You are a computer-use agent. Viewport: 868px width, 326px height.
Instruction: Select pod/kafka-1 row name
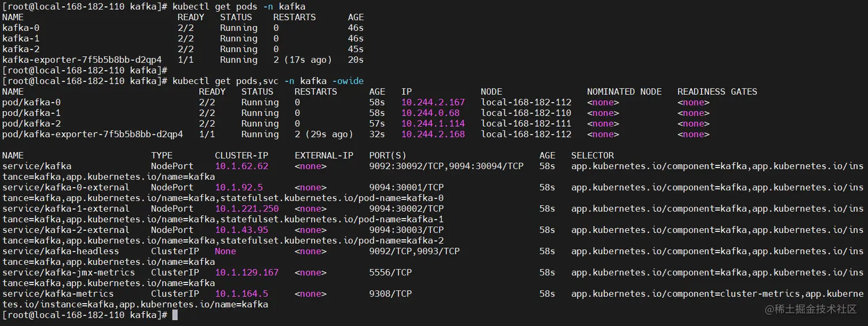[32, 113]
